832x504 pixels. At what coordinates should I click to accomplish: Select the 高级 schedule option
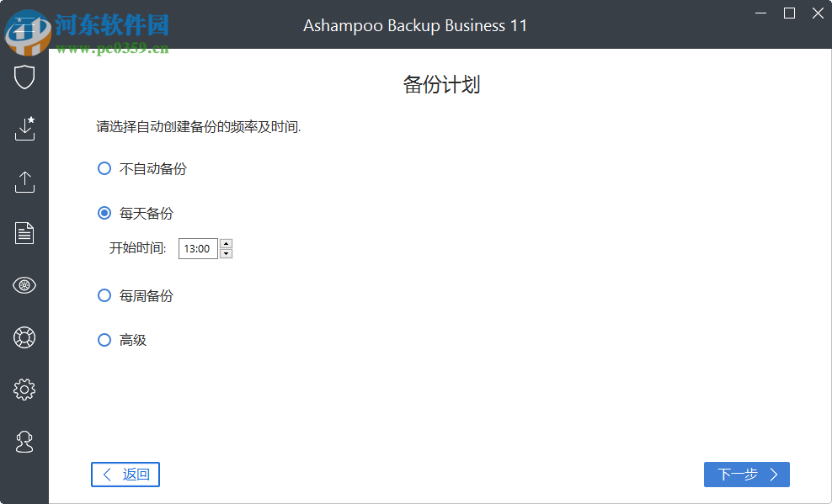104,340
